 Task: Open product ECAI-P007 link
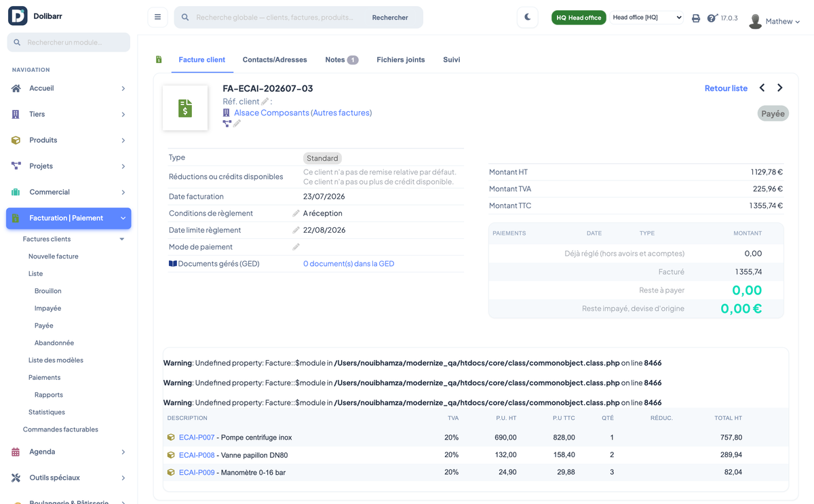(x=197, y=438)
